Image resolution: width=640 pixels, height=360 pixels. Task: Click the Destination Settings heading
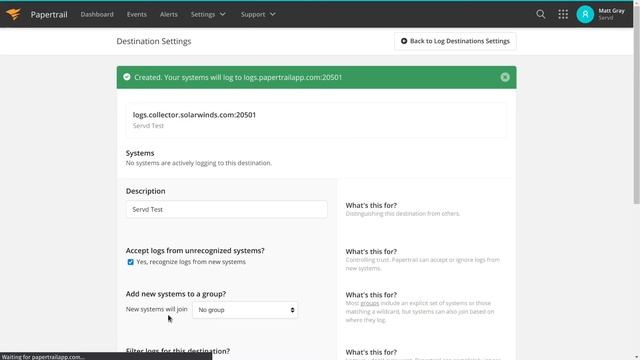tap(153, 41)
